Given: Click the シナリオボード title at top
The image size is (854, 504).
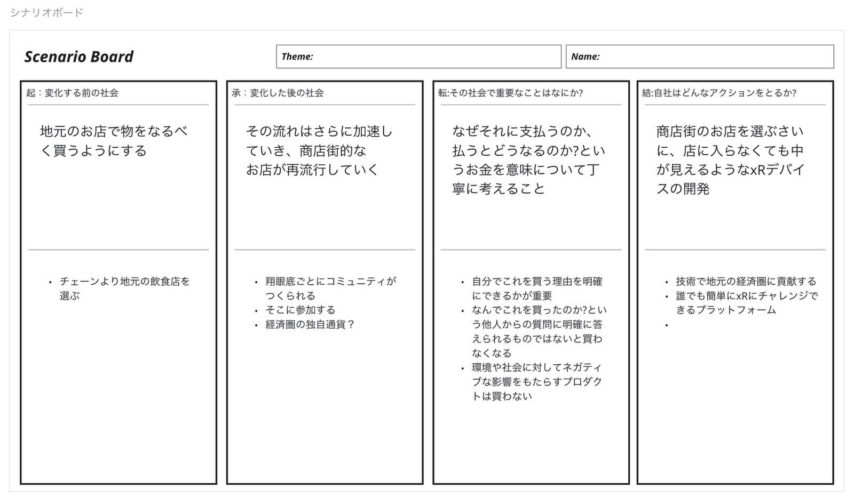Looking at the screenshot, I should coord(47,13).
